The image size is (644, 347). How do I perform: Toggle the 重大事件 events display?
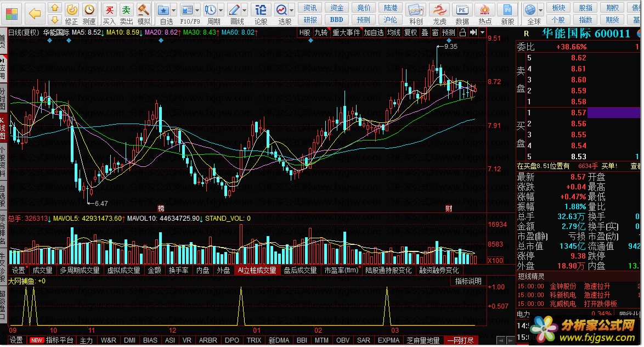click(346, 32)
